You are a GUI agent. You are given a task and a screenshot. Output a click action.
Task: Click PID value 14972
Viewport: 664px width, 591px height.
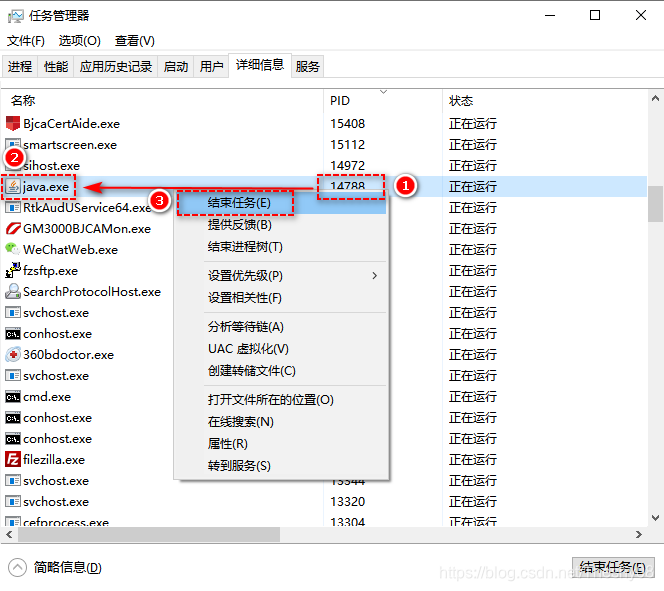click(x=347, y=166)
